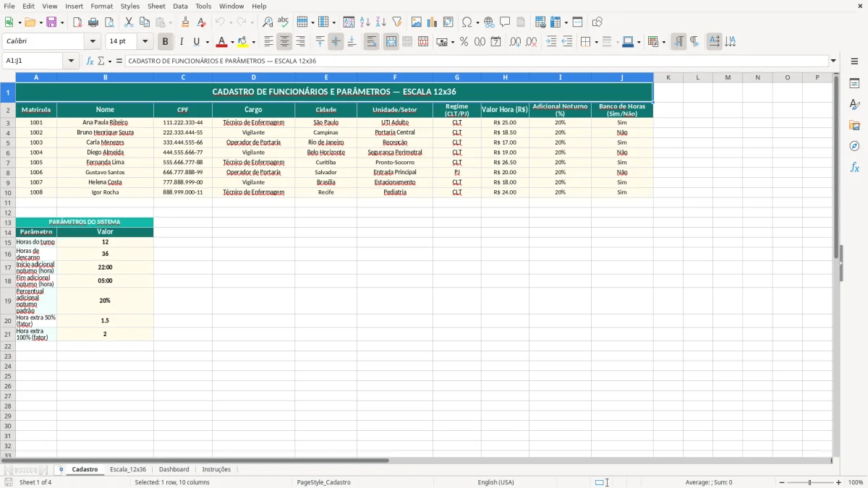Insert a pivot table
This screenshot has height=488, width=868.
click(448, 22)
